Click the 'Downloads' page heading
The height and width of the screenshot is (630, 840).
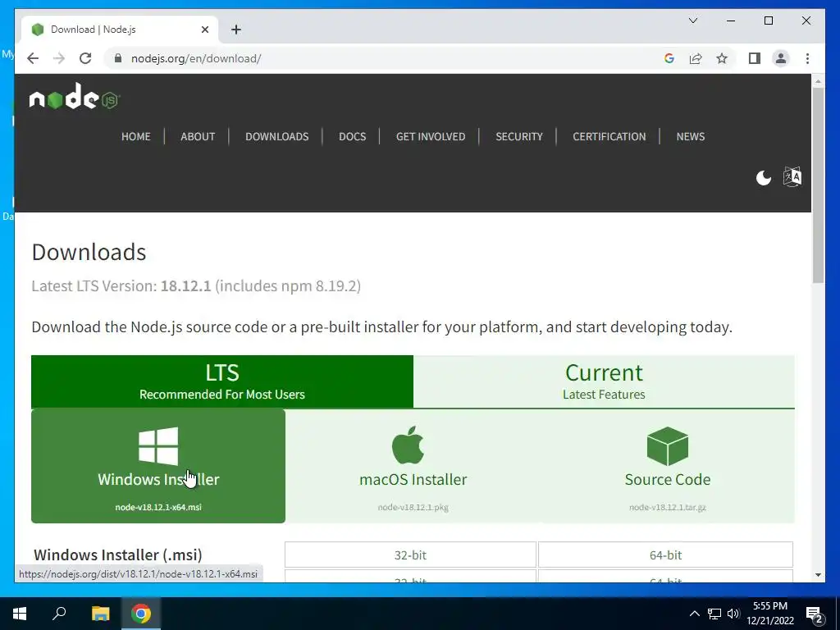[x=89, y=252]
